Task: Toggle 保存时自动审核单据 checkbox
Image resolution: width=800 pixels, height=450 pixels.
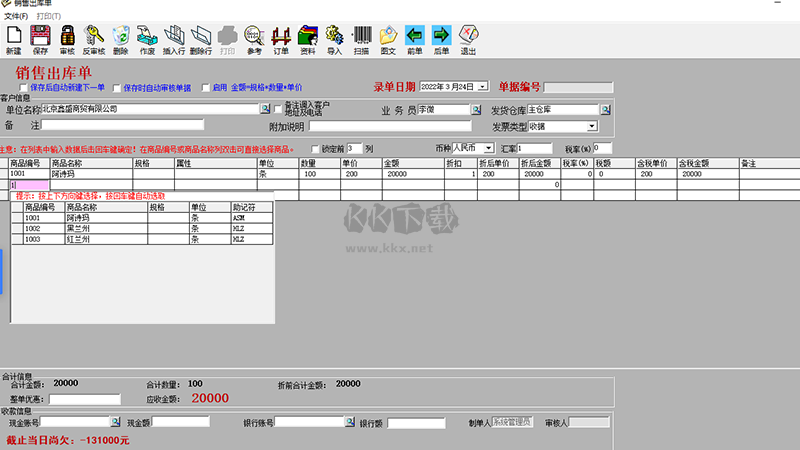Action: click(x=117, y=88)
